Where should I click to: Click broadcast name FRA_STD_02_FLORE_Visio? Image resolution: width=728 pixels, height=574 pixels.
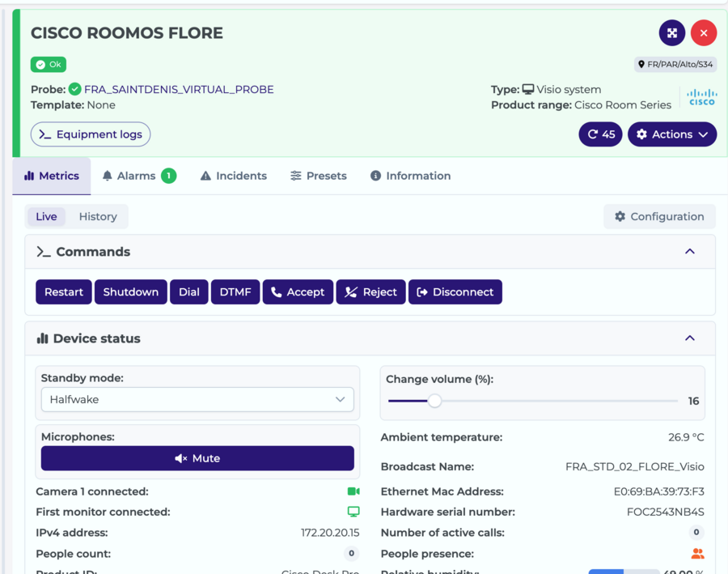coord(635,466)
